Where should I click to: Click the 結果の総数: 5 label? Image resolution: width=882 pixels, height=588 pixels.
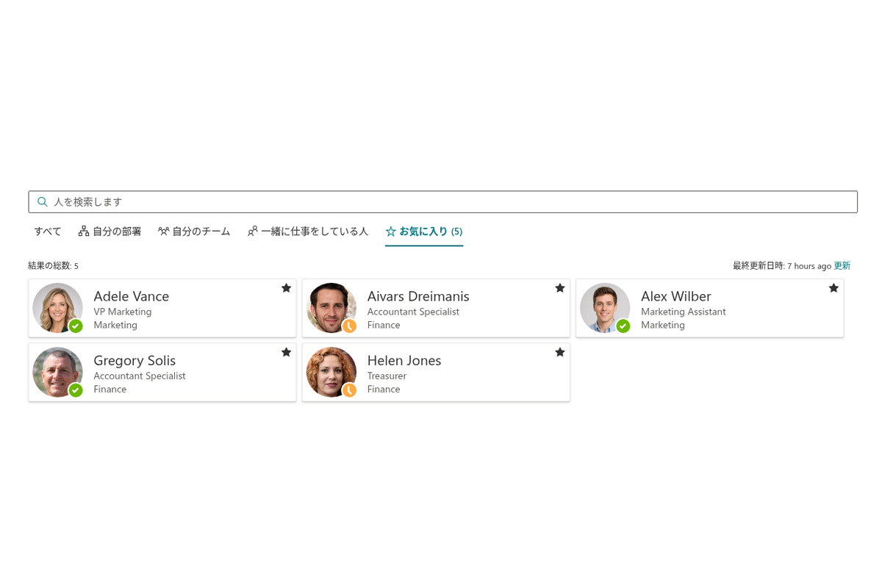tap(53, 266)
